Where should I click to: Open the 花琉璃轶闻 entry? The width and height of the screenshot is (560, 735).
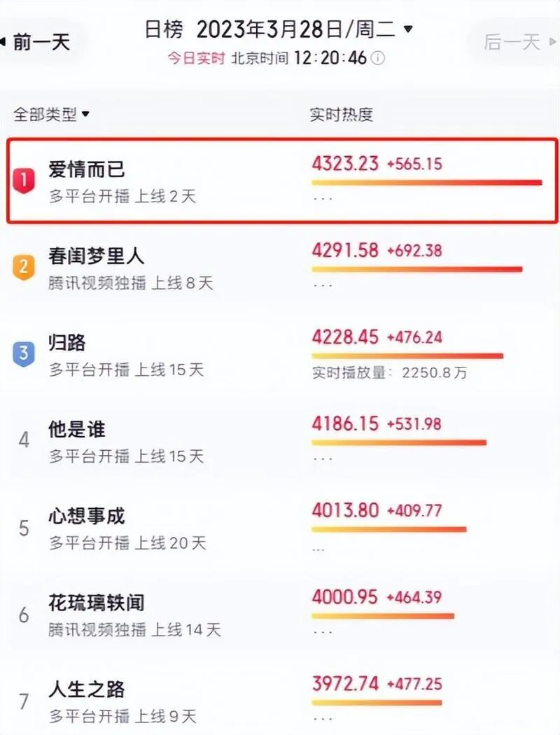(97, 603)
